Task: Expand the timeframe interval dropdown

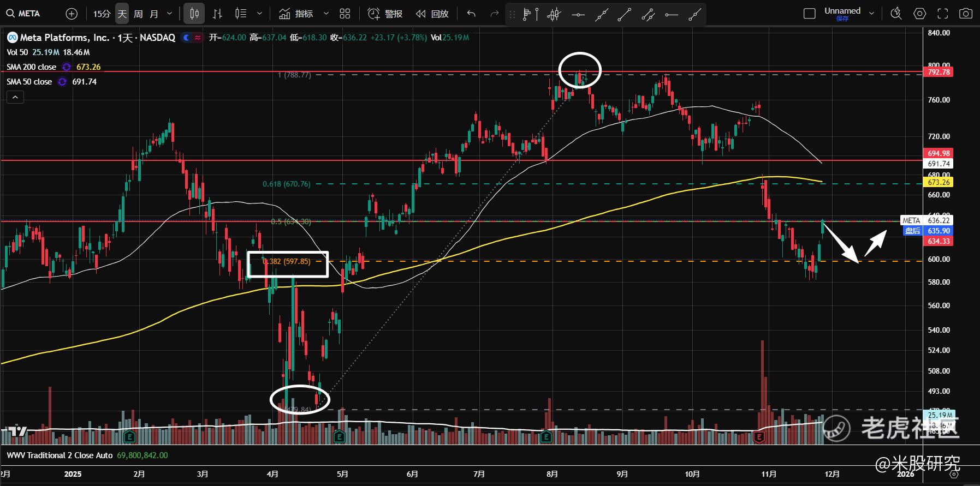Action: point(169,14)
